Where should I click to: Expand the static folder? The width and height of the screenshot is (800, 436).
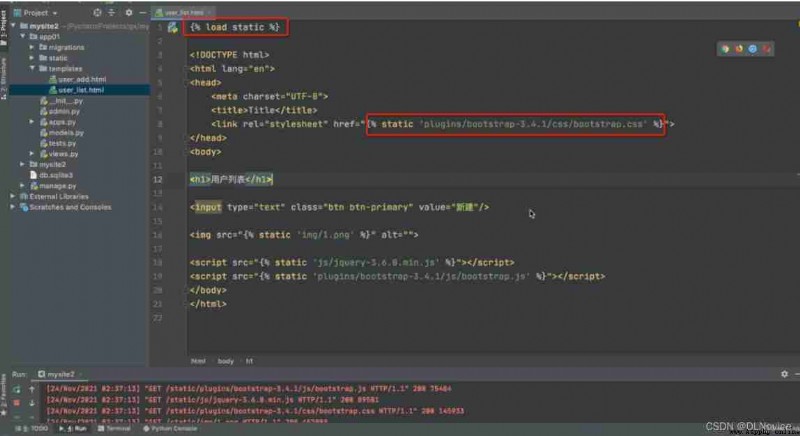tap(32, 58)
